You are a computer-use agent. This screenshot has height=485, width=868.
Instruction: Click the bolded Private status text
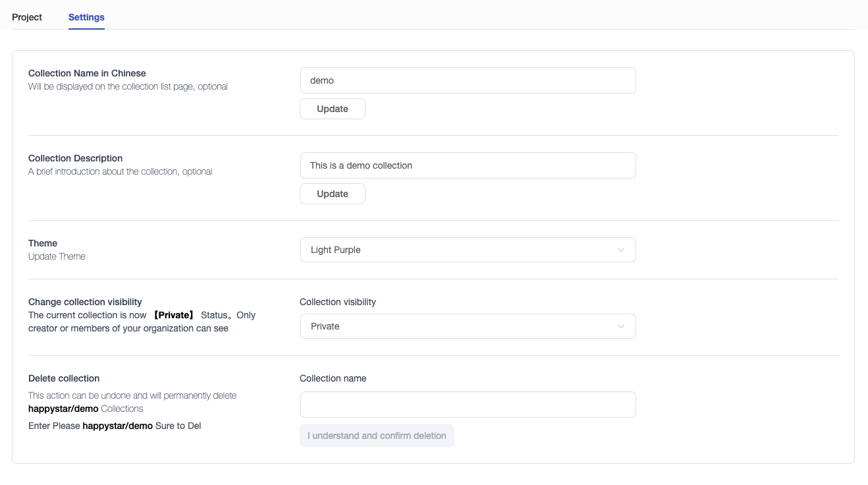coord(173,315)
